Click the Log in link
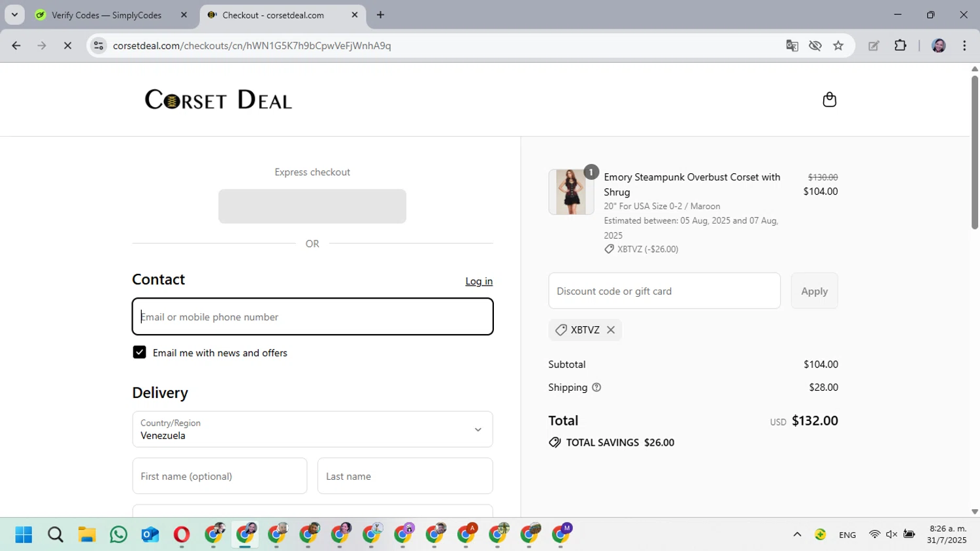 pos(479,281)
